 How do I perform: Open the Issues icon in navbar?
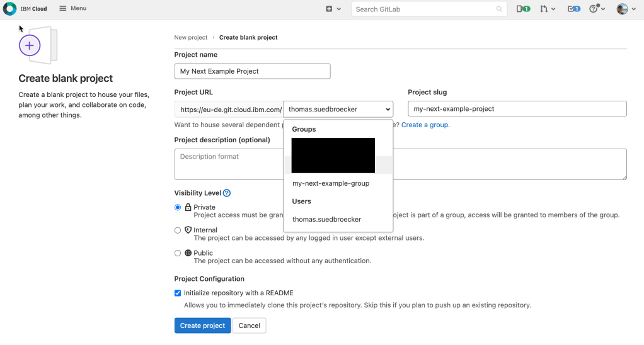(x=523, y=9)
